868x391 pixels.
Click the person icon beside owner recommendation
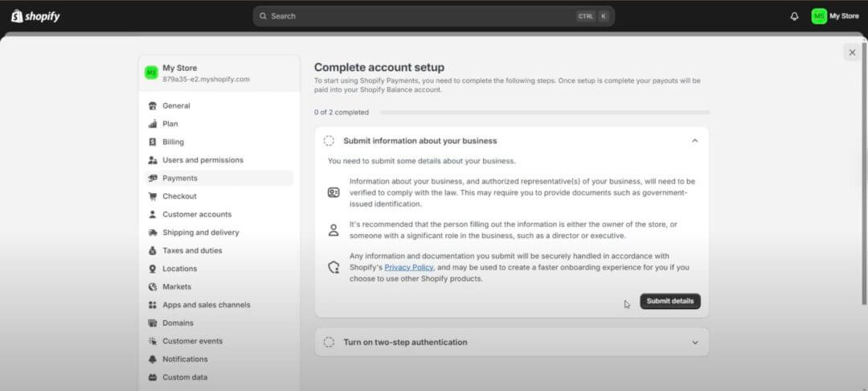click(x=334, y=230)
